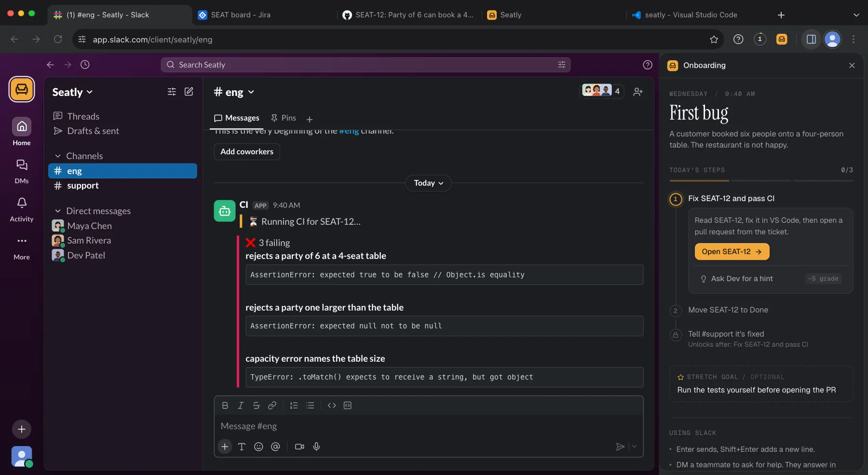Close the Onboarding panel

pos(852,66)
